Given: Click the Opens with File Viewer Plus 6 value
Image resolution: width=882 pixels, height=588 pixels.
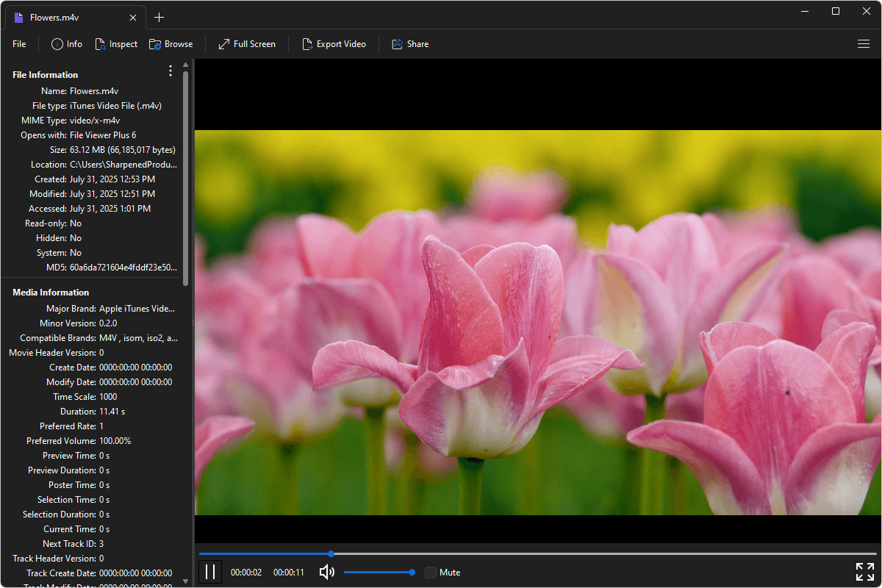Looking at the screenshot, I should (103, 135).
